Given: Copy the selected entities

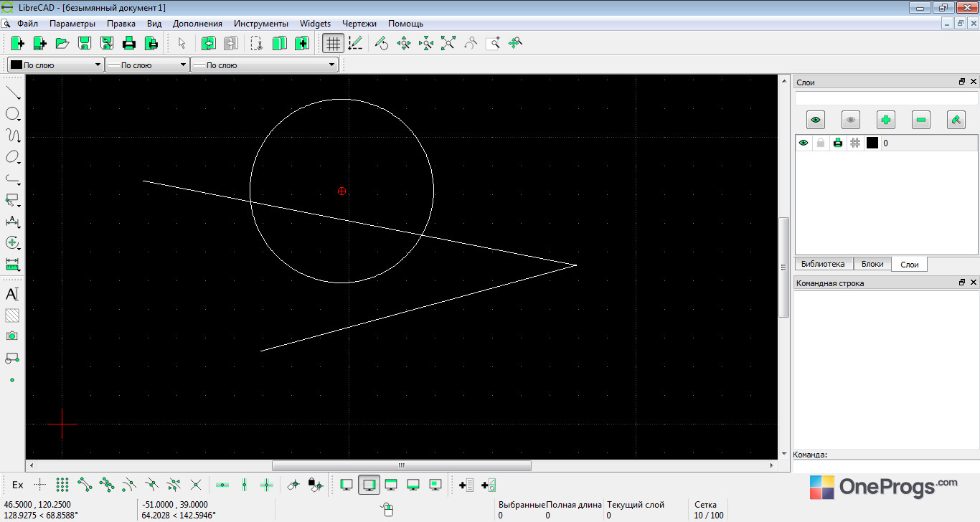Looking at the screenshot, I should [279, 43].
